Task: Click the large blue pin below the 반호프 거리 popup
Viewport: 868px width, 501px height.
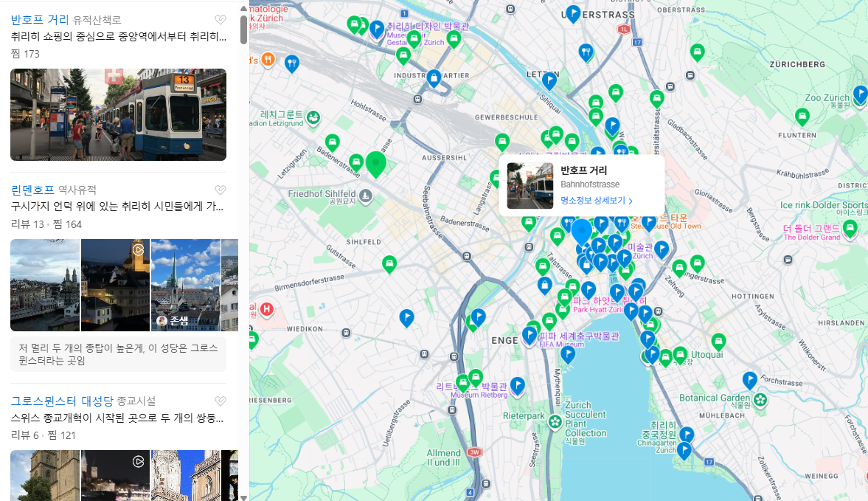Action: [581, 232]
